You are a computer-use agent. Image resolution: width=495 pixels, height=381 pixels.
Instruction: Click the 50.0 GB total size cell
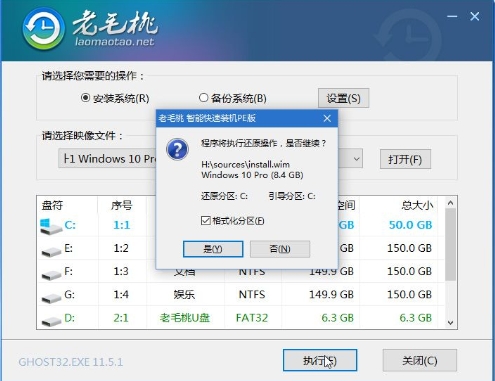(411, 225)
